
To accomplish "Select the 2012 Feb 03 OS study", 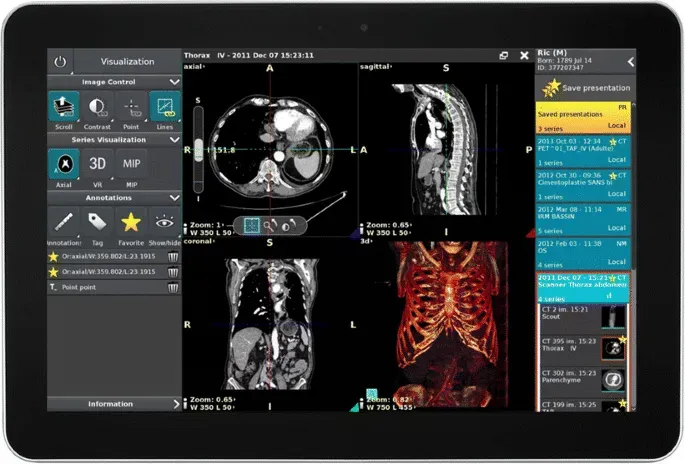I will tap(583, 253).
